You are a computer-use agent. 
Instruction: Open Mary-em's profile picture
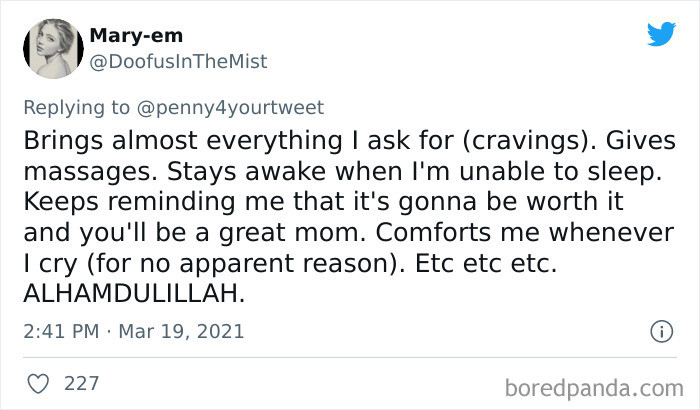pyautogui.click(x=53, y=49)
